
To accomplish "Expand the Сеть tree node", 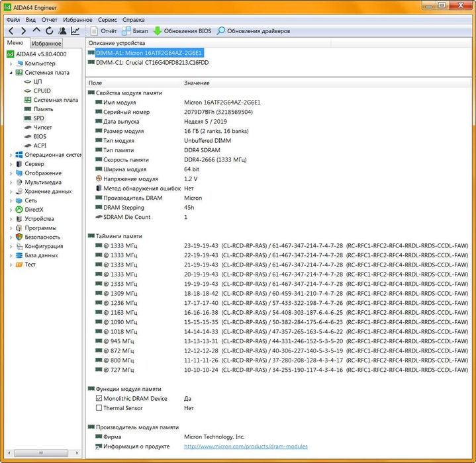I will (11, 200).
